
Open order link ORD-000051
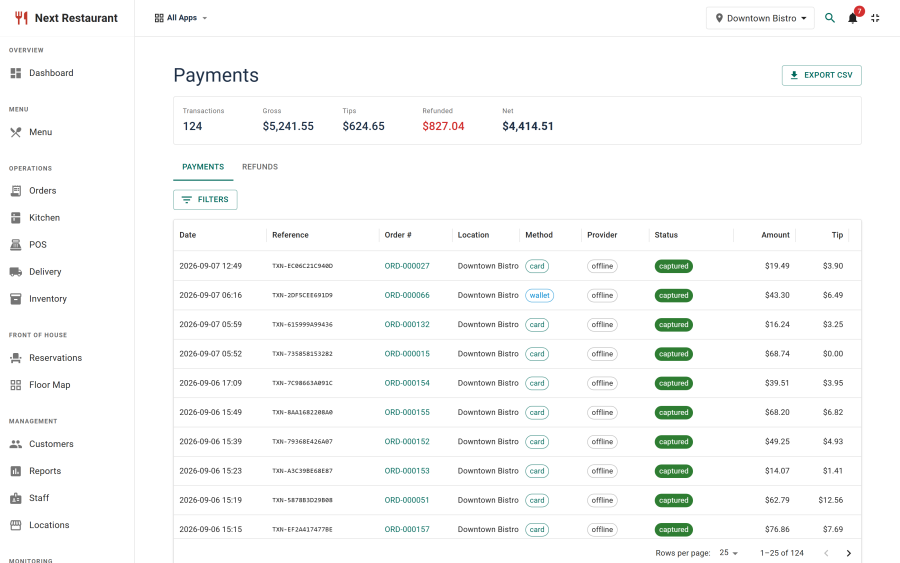pos(407,500)
